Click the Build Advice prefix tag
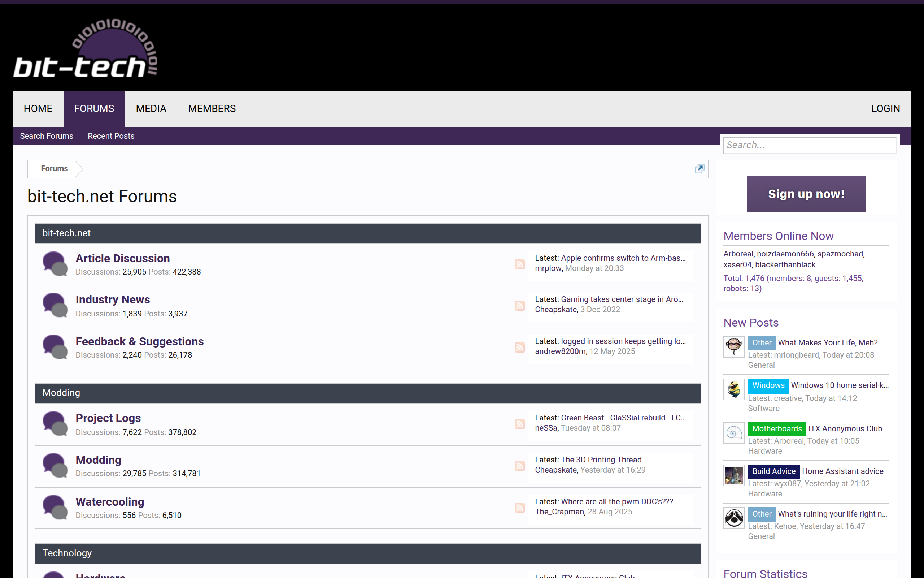Viewport: 924px width, 578px height. click(773, 471)
